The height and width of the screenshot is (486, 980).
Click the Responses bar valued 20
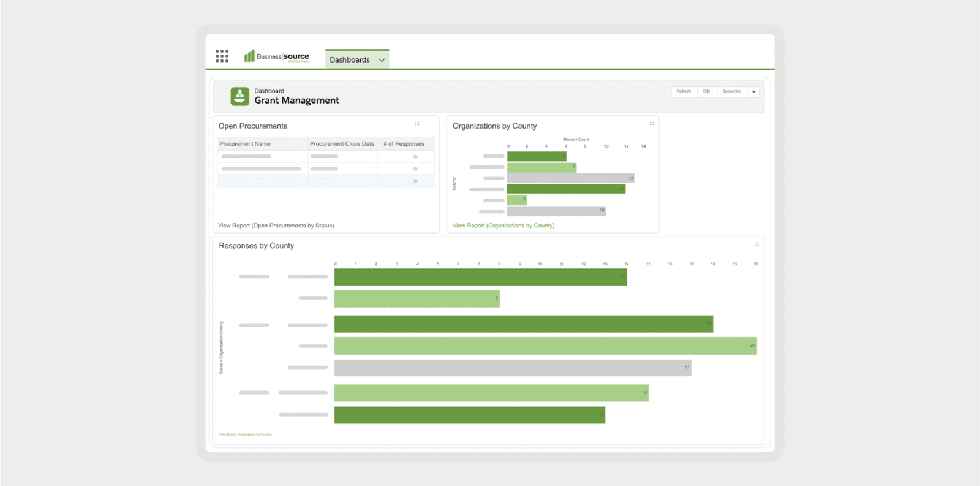pyautogui.click(x=546, y=346)
